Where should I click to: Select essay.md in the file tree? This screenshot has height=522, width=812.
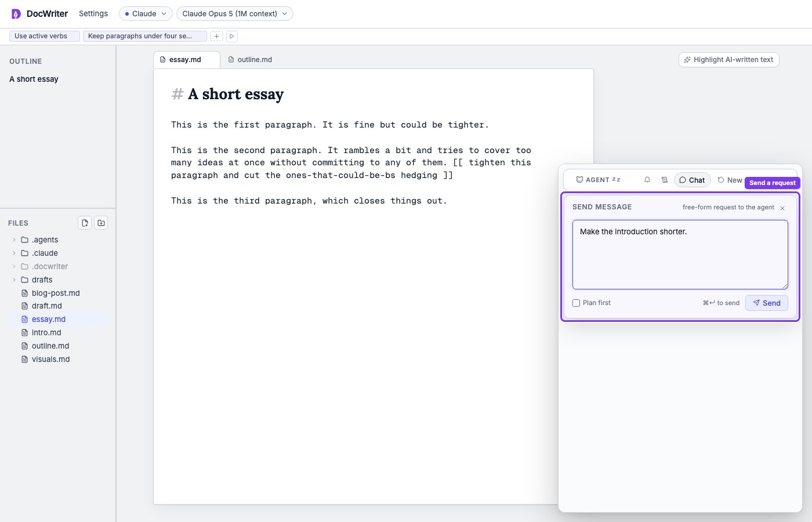click(x=58, y=319)
